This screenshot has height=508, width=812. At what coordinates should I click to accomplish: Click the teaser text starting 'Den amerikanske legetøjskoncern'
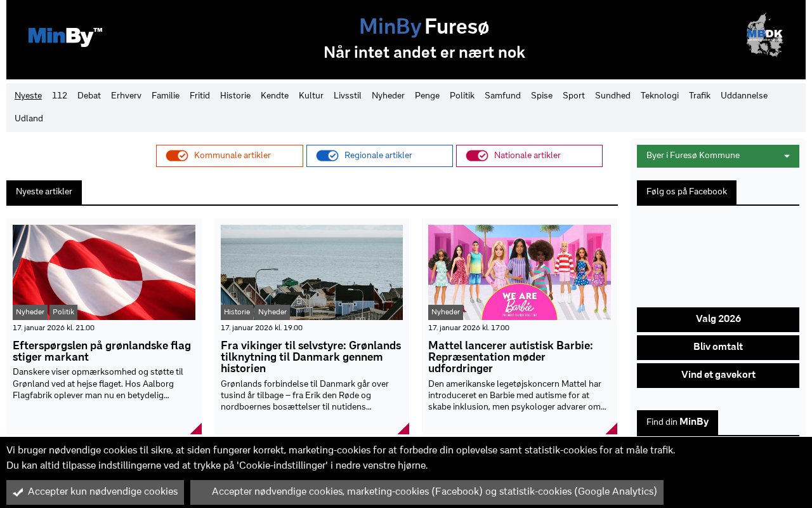pyautogui.click(x=517, y=396)
